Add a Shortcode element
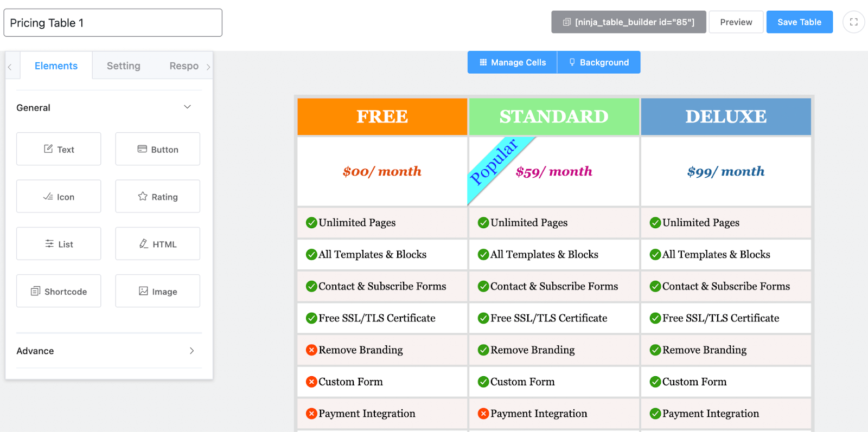The image size is (868, 432). coord(59,291)
